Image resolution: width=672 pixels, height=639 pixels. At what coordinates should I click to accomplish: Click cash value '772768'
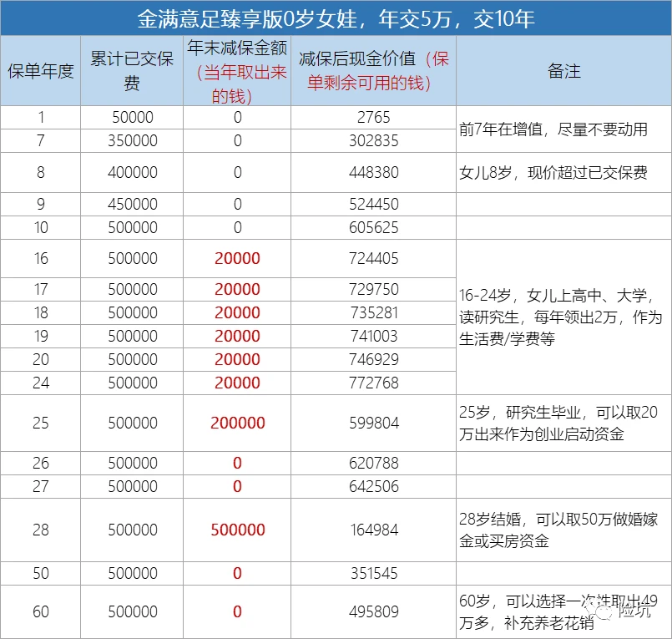374,383
